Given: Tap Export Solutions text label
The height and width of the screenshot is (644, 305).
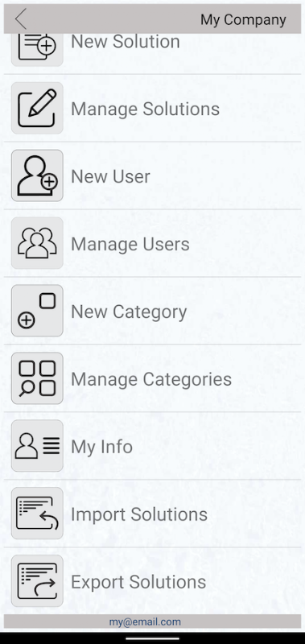Looking at the screenshot, I should [x=138, y=582].
